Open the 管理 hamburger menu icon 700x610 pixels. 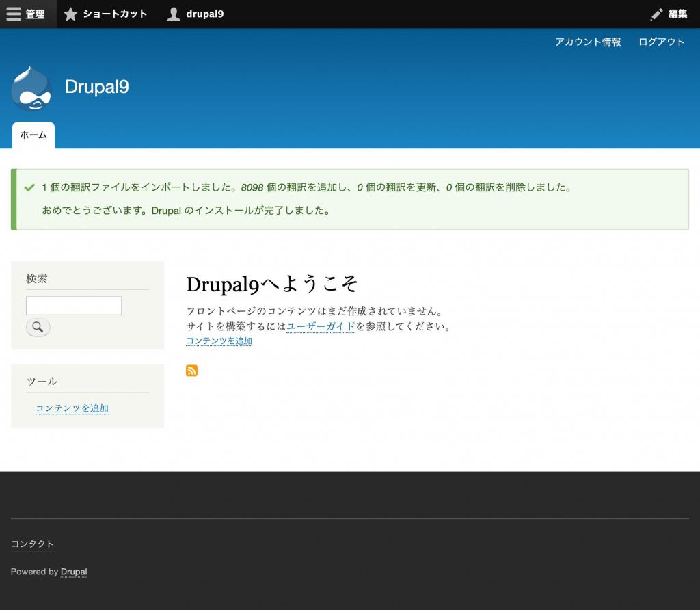tap(14, 14)
